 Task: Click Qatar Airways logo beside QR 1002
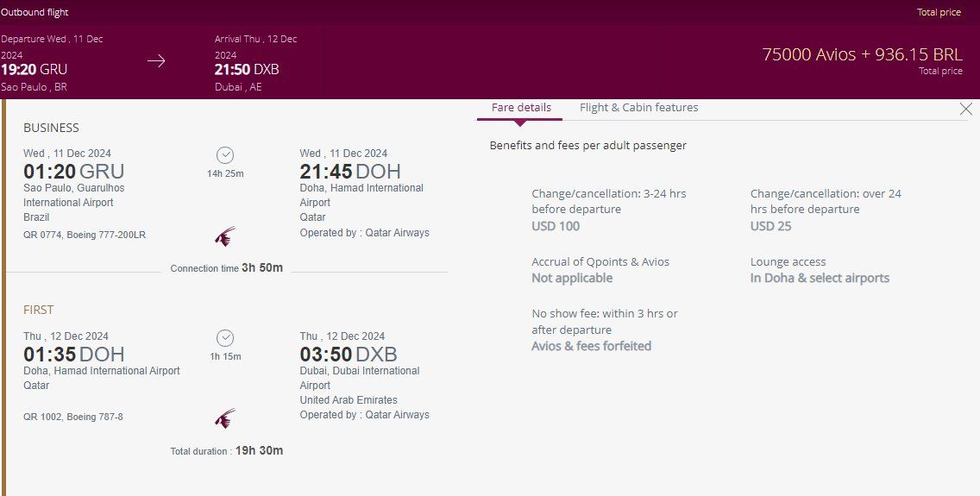point(224,419)
